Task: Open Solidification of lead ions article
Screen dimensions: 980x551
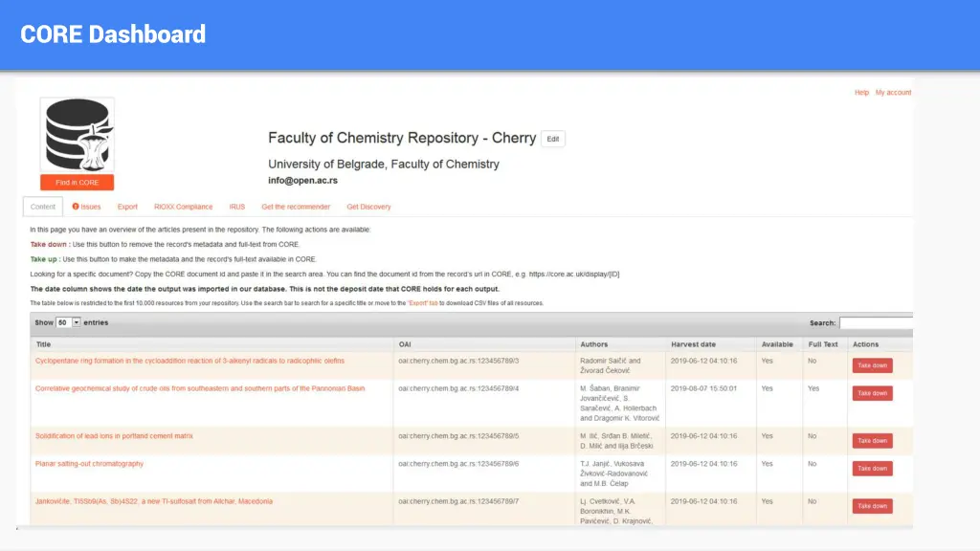Action: tap(114, 436)
